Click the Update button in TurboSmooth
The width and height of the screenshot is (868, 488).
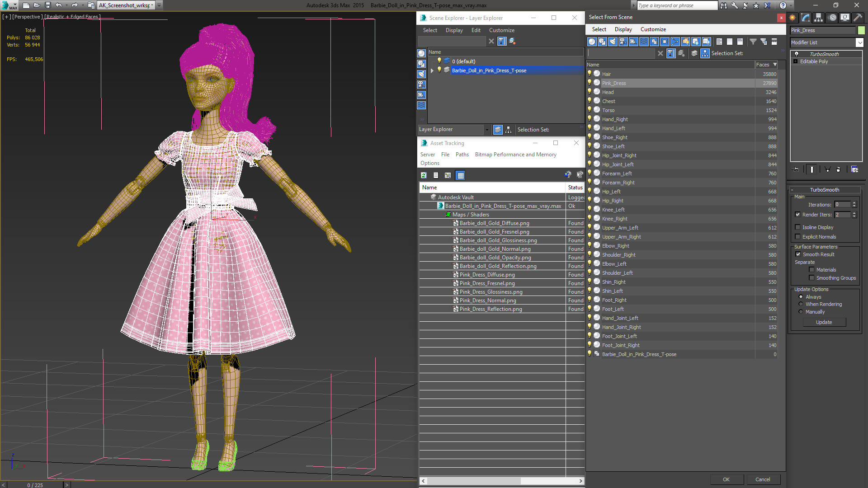tap(824, 322)
